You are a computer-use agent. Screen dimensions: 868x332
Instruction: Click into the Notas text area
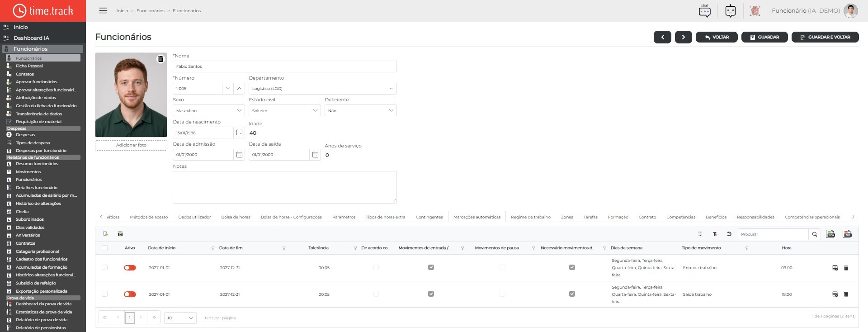coord(285,187)
